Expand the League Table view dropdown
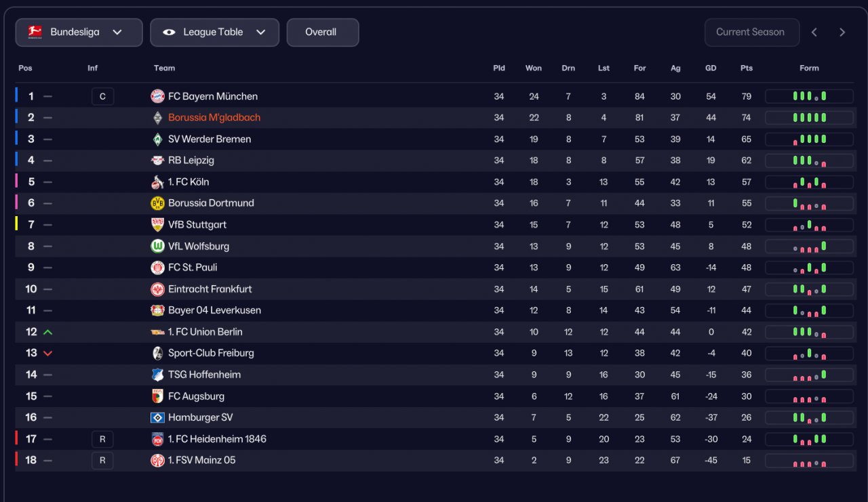The width and height of the screenshot is (868, 502). 214,33
